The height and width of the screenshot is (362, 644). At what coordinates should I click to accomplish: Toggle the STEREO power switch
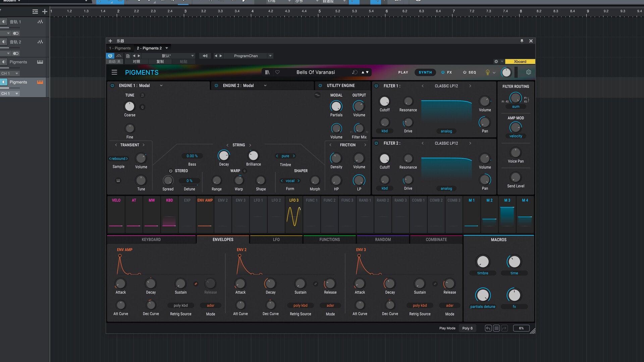170,171
